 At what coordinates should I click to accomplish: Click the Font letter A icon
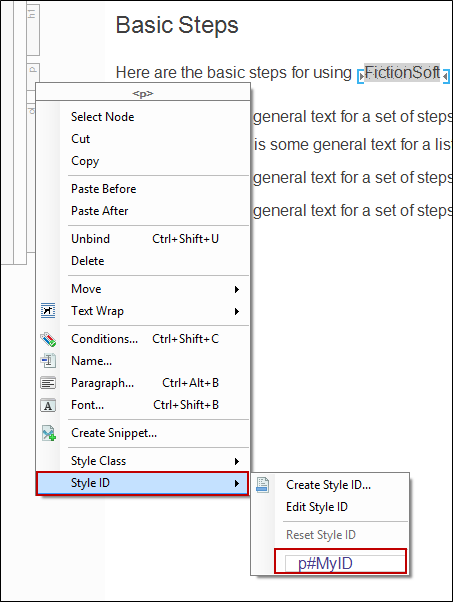pos(48,405)
